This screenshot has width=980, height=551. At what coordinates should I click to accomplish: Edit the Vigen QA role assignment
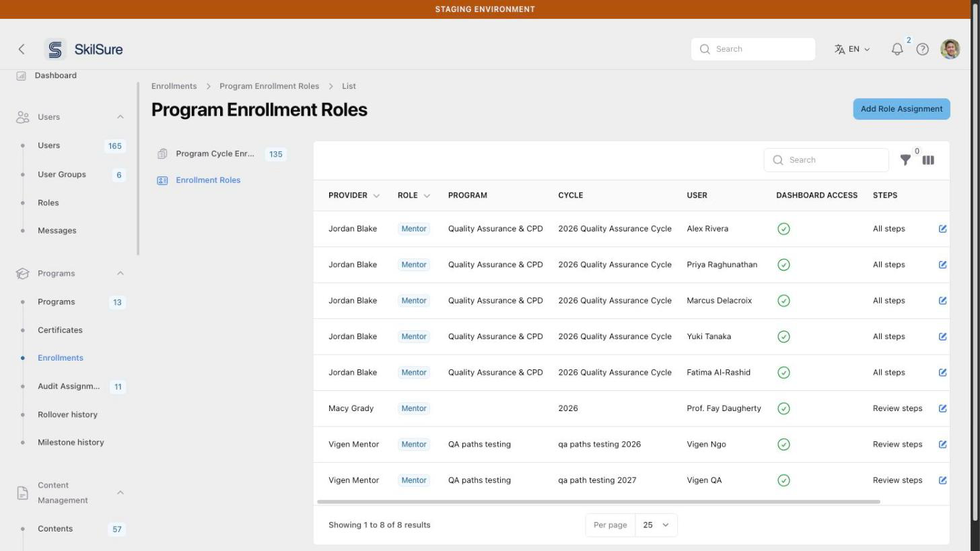[x=942, y=480]
